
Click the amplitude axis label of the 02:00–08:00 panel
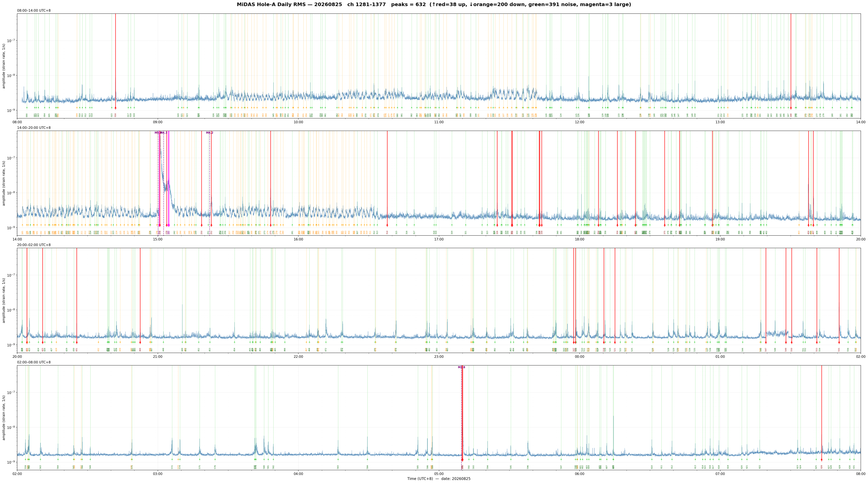pyautogui.click(x=4, y=417)
